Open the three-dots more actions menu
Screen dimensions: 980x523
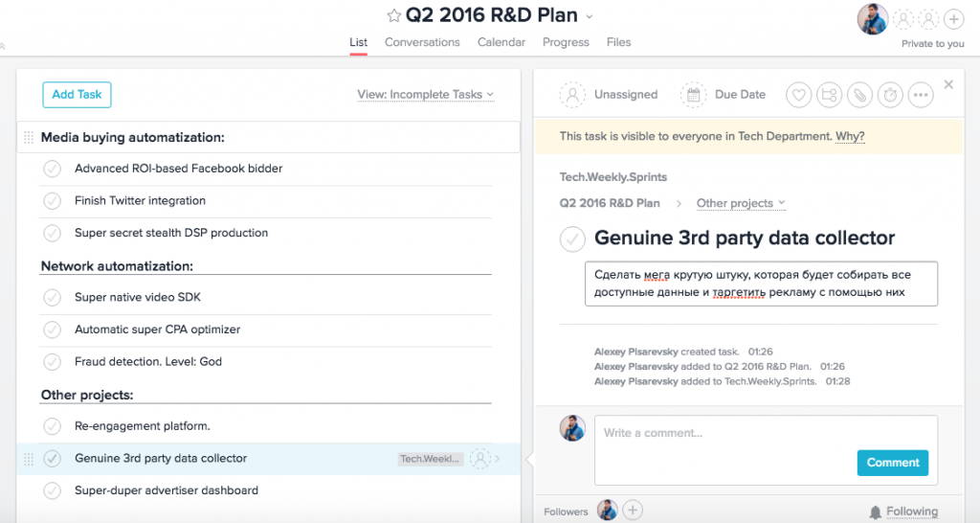921,95
